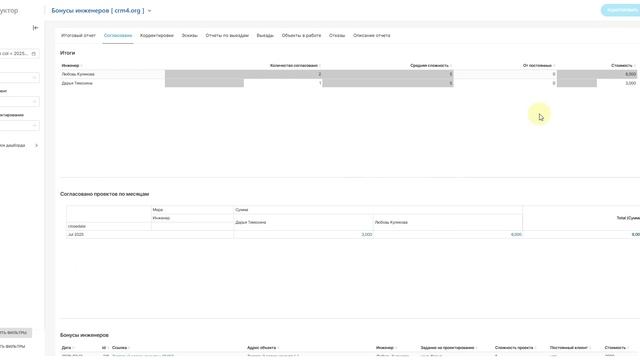The image size is (640, 360).
Task: Click the blue button at top right
Action: click(x=620, y=10)
